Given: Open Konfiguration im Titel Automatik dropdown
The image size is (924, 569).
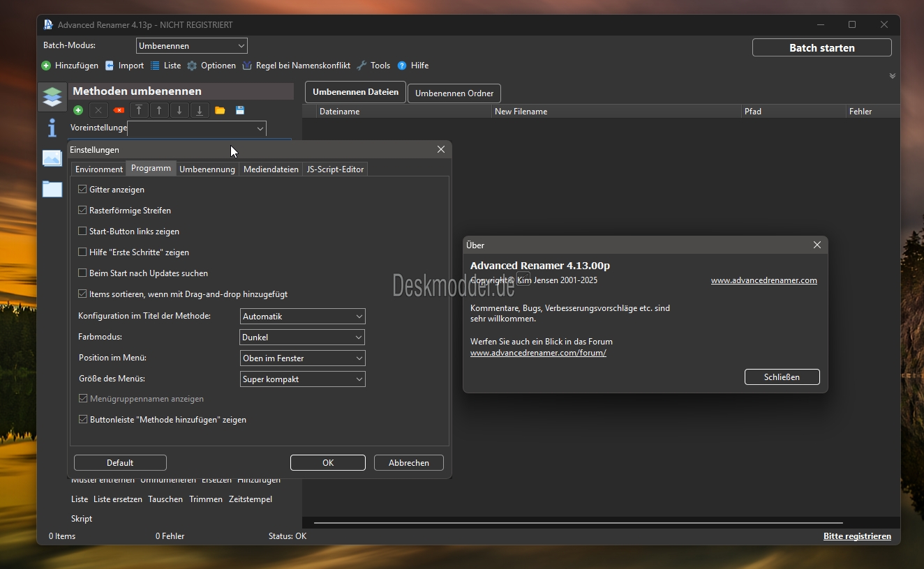Looking at the screenshot, I should click(x=302, y=316).
